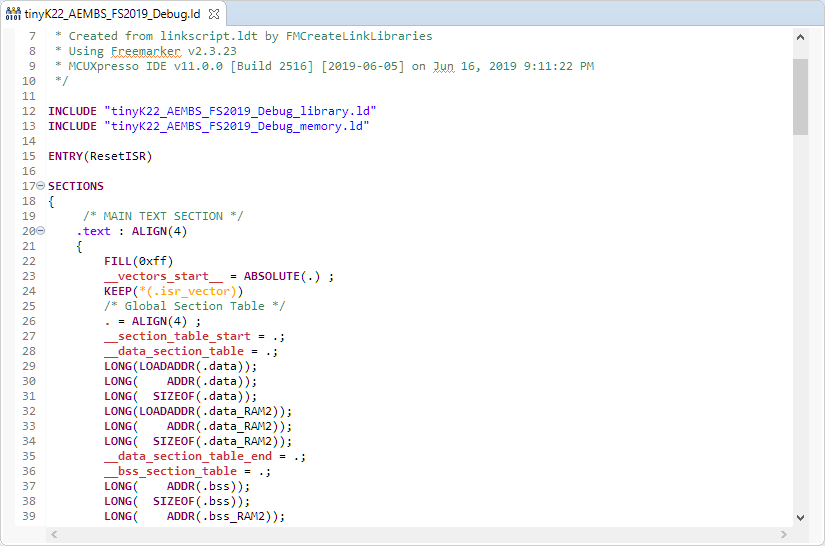Click the vertical scrollbar up arrow

(800, 37)
